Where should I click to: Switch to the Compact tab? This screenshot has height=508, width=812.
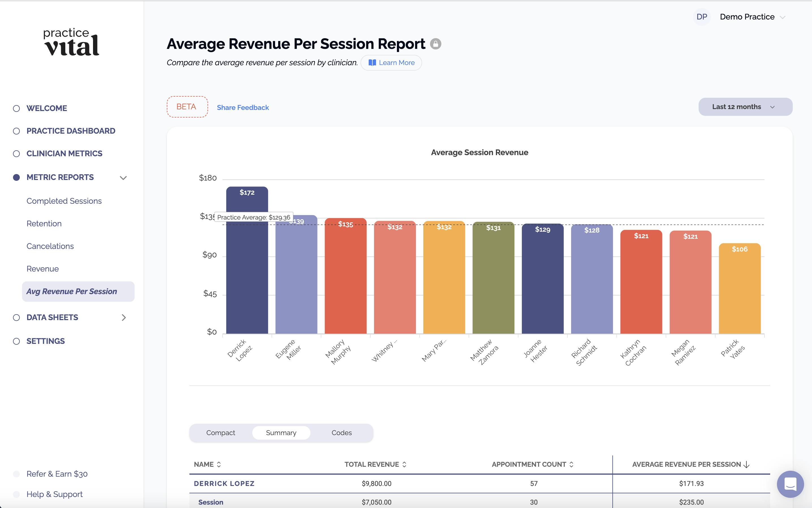point(221,433)
